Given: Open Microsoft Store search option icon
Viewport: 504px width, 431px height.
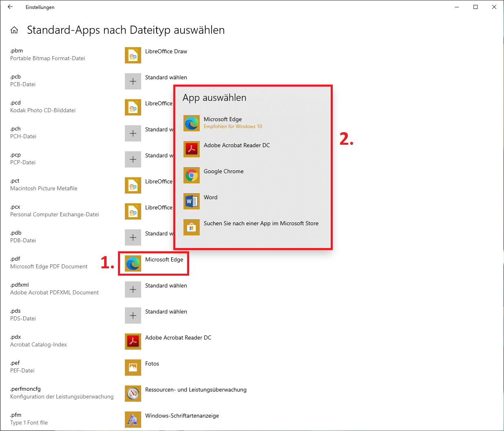Looking at the screenshot, I should 192,227.
